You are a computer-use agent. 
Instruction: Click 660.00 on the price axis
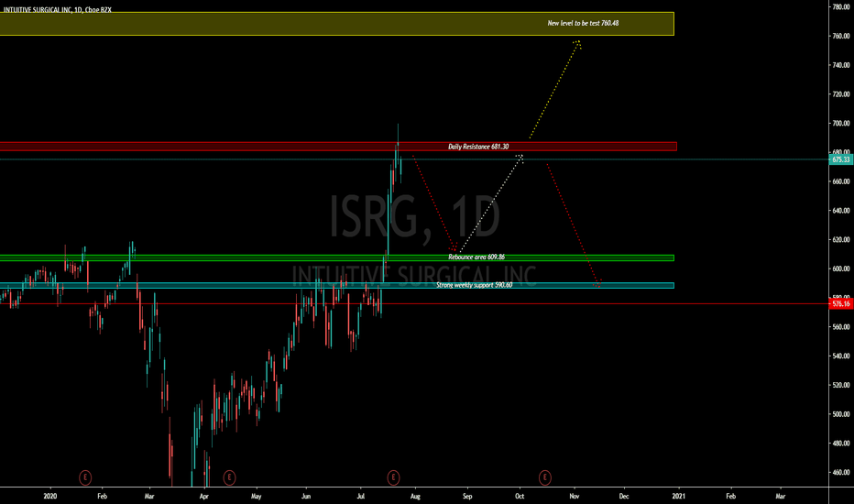pyautogui.click(x=841, y=181)
